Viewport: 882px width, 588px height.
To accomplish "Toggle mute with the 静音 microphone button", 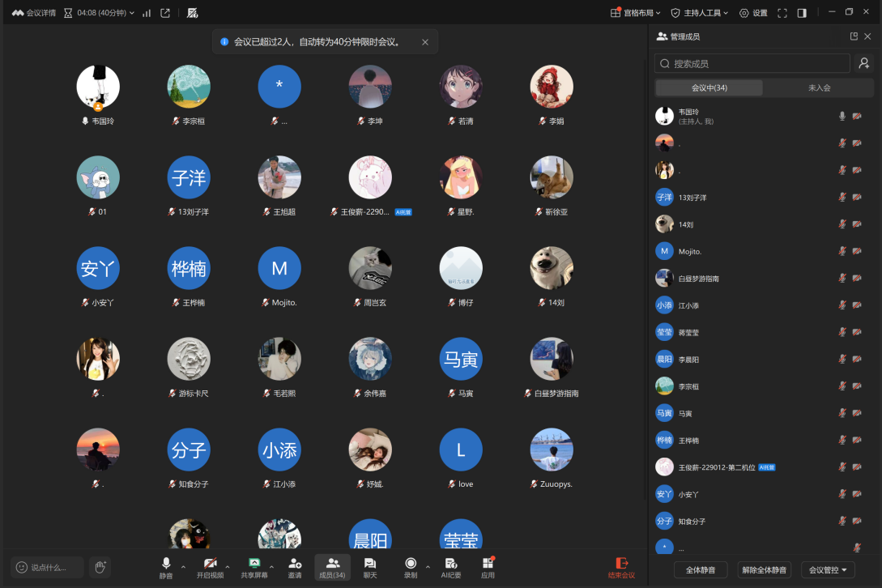I will pos(166,564).
